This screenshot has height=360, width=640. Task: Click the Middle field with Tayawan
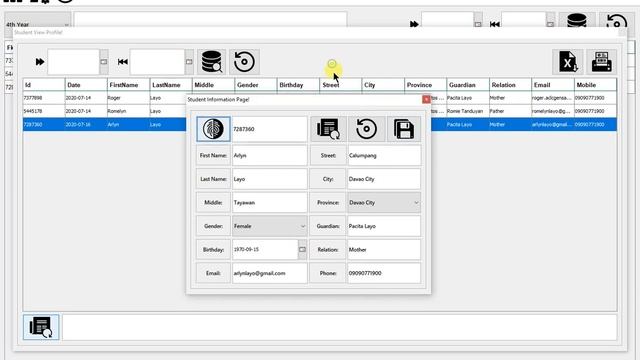(269, 202)
